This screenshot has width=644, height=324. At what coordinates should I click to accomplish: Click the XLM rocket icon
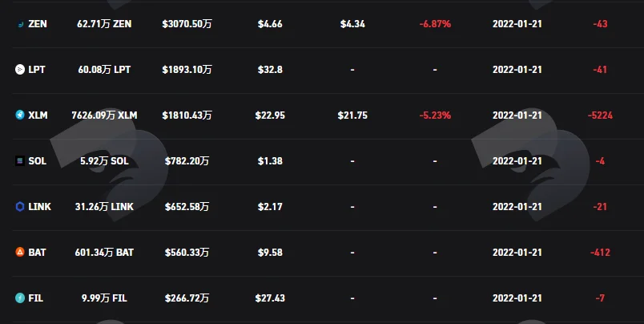point(20,115)
